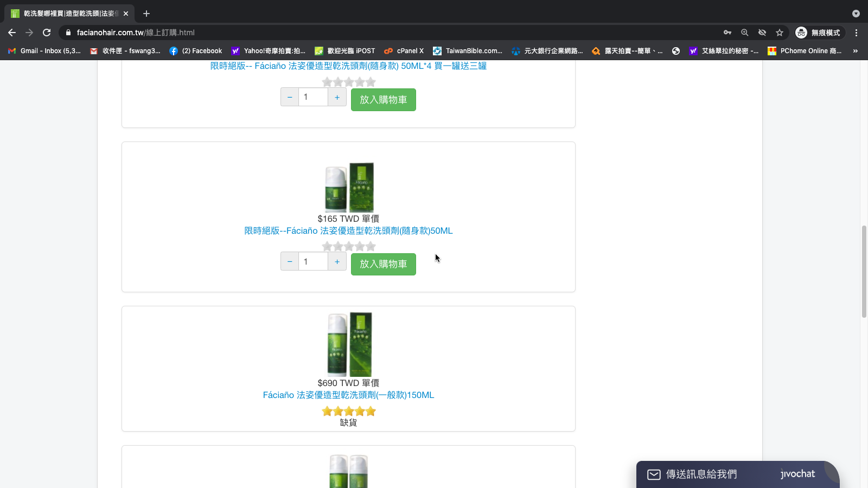868x488 pixels.
Task: Select the "$690 TWD 單價" price text
Action: 348,383
